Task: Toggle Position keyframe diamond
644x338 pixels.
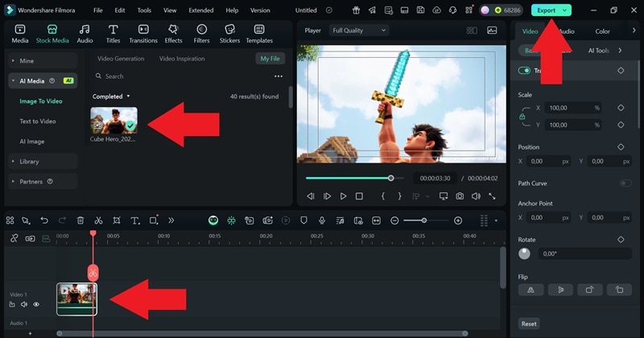Action: pyautogui.click(x=621, y=146)
